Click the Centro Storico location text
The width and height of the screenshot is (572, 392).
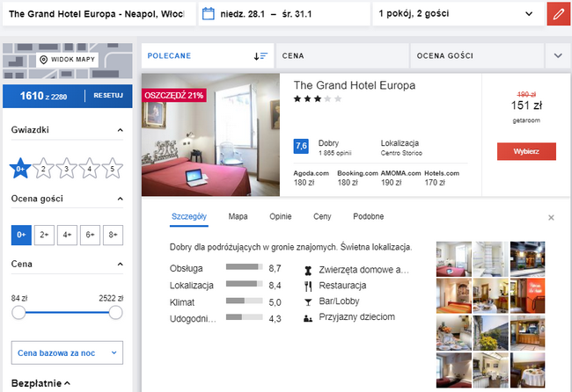click(401, 154)
